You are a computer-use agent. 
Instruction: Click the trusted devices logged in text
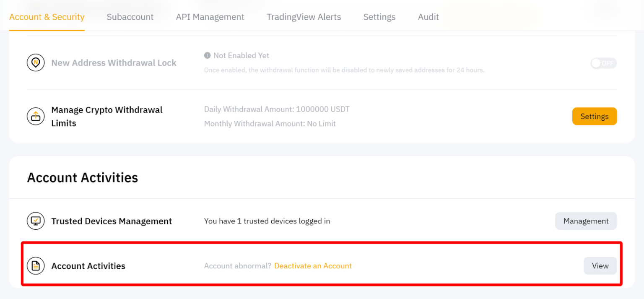[267, 221]
